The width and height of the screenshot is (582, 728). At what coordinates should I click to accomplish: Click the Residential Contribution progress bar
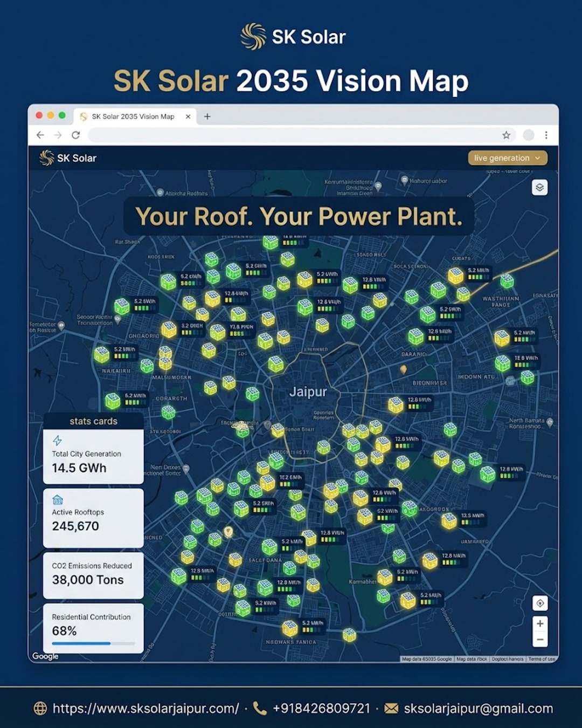[x=93, y=643]
